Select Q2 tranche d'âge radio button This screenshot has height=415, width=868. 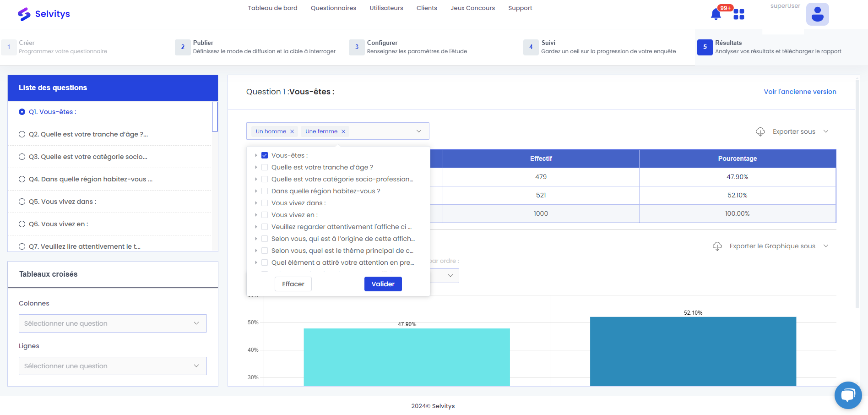tap(22, 134)
